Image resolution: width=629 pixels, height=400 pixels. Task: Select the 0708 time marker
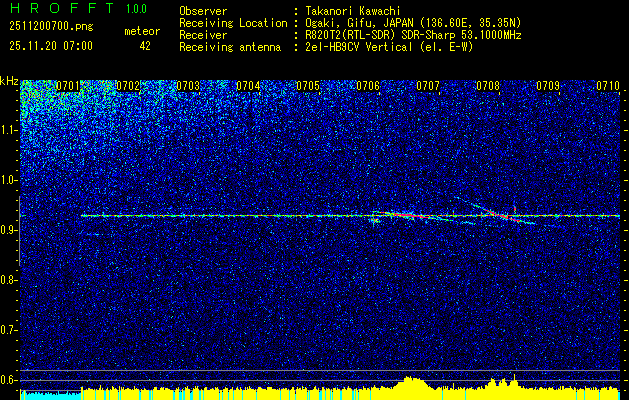488,86
